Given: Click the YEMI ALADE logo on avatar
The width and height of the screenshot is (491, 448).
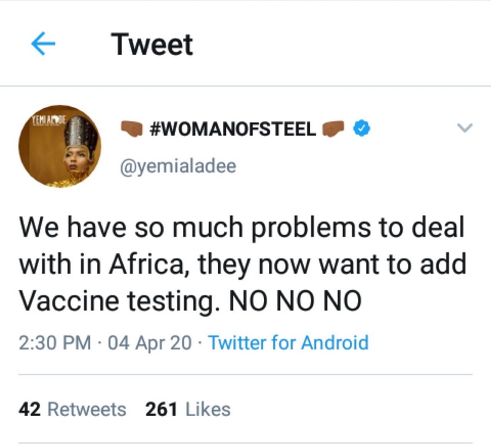Looking at the screenshot, I should [x=48, y=120].
